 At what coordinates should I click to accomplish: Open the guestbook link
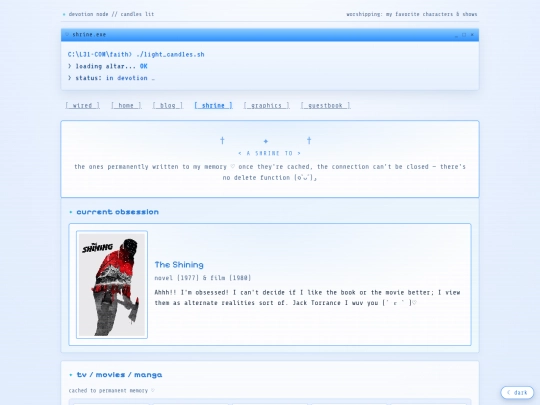point(325,105)
